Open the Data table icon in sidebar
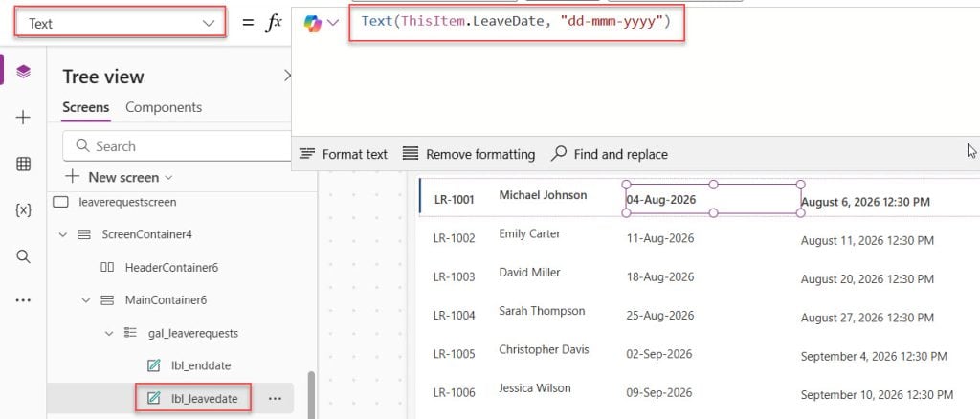 (x=23, y=165)
